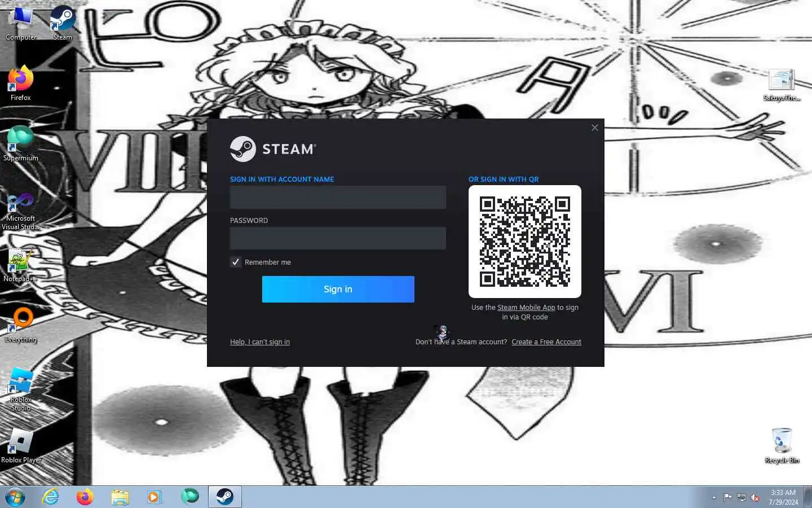Click the "SIGN IN WITH ACCOUNT NAME" label

(x=282, y=179)
